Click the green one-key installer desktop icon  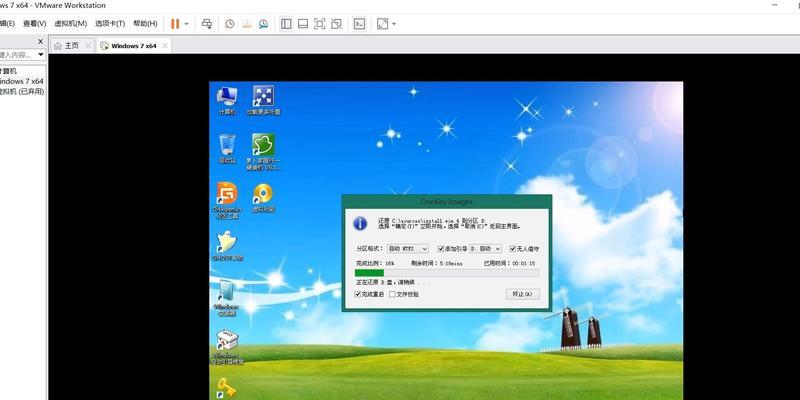point(263,152)
